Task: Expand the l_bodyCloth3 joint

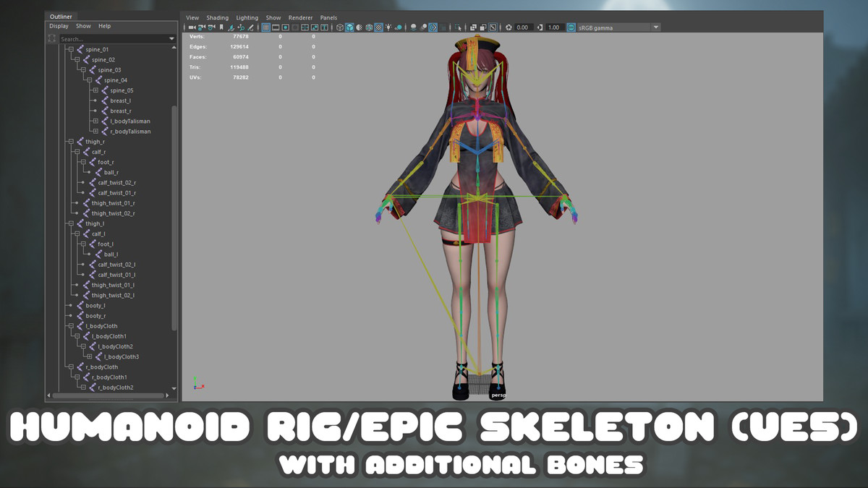Action: [x=89, y=356]
